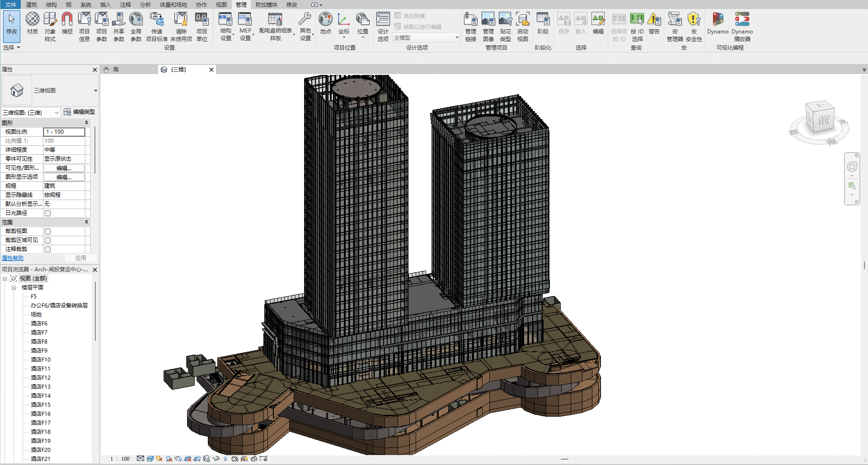Image resolution: width=868 pixels, height=465 pixels.
Task: Open 管理链接 manage links
Action: 471,27
